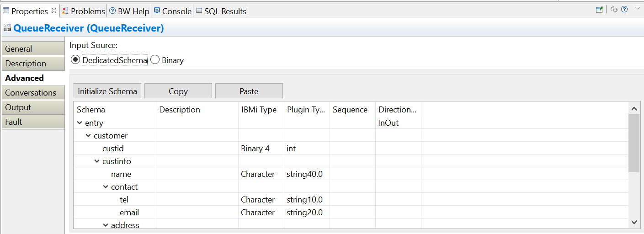Click the IBMi QueueReceiver activity icon
Viewport: 644px width, 234px height.
click(x=7, y=28)
